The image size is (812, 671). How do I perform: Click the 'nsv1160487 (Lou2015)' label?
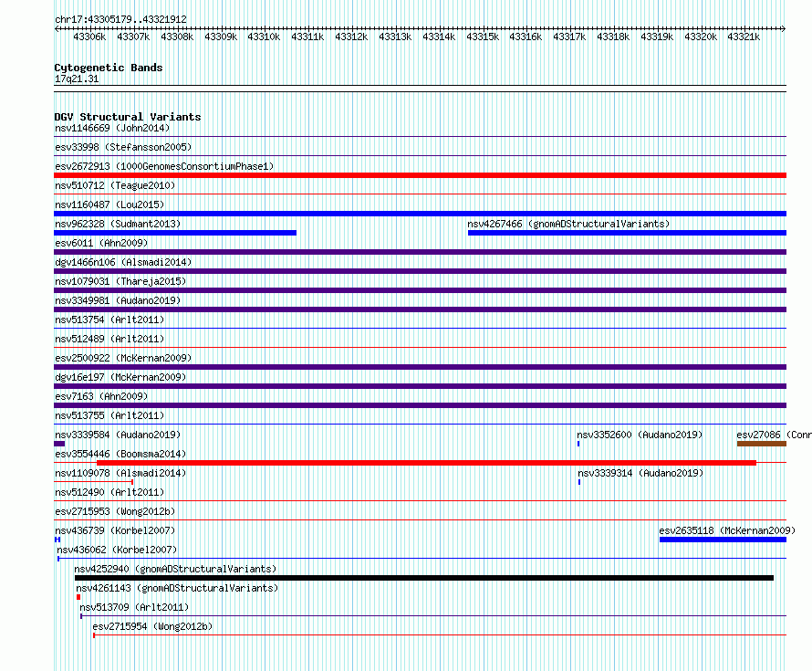109,204
